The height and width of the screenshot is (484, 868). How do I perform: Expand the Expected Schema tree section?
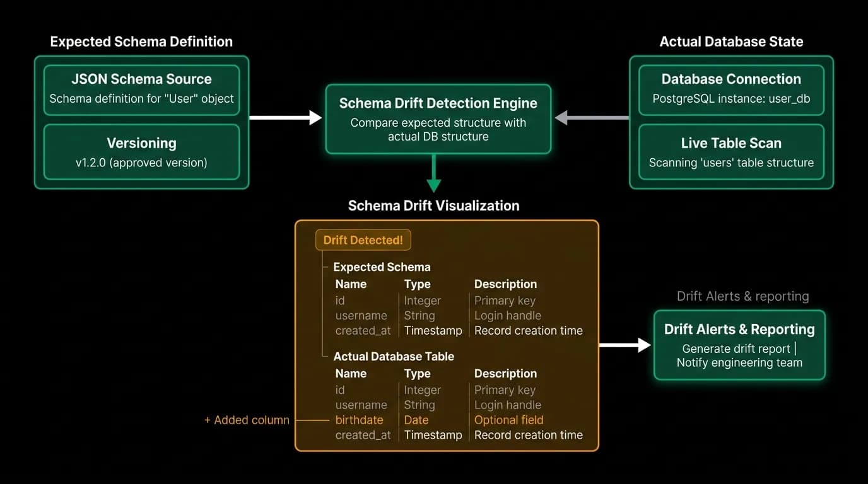382,267
